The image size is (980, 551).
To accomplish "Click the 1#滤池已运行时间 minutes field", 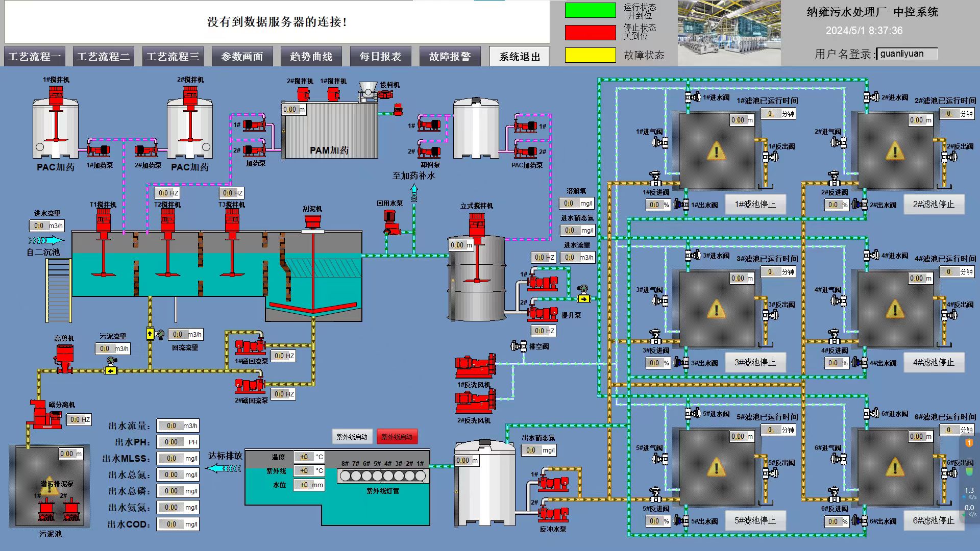I will [779, 114].
